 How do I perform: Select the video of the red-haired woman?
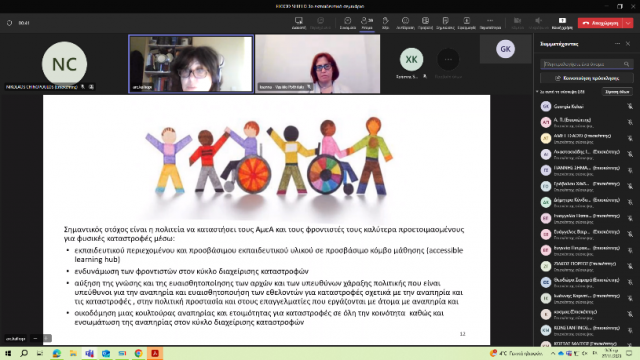318,64
